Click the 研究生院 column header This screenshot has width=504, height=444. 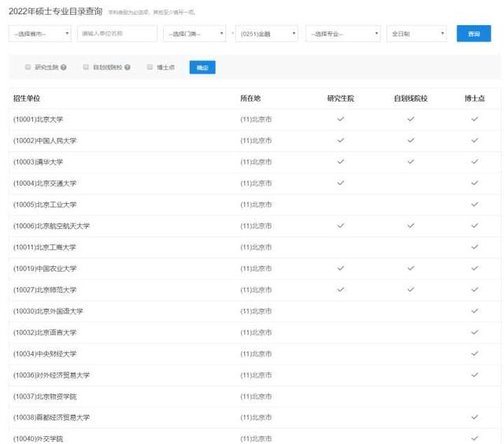coord(340,98)
